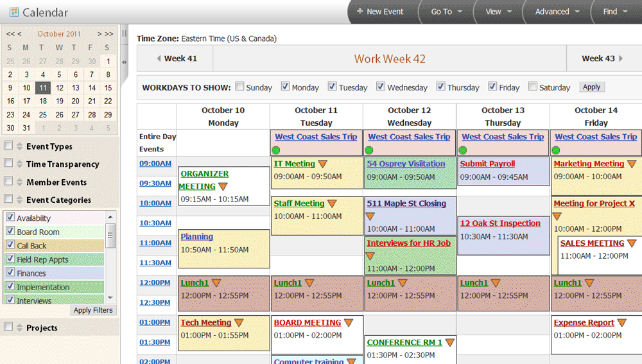Open the Find dropdown menu
Screen dimensions: 642x364
click(x=615, y=12)
